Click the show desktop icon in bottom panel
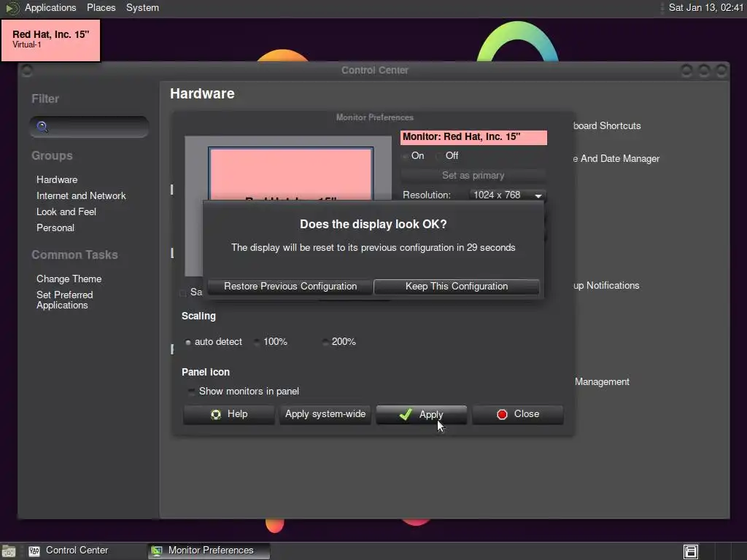 point(9,551)
